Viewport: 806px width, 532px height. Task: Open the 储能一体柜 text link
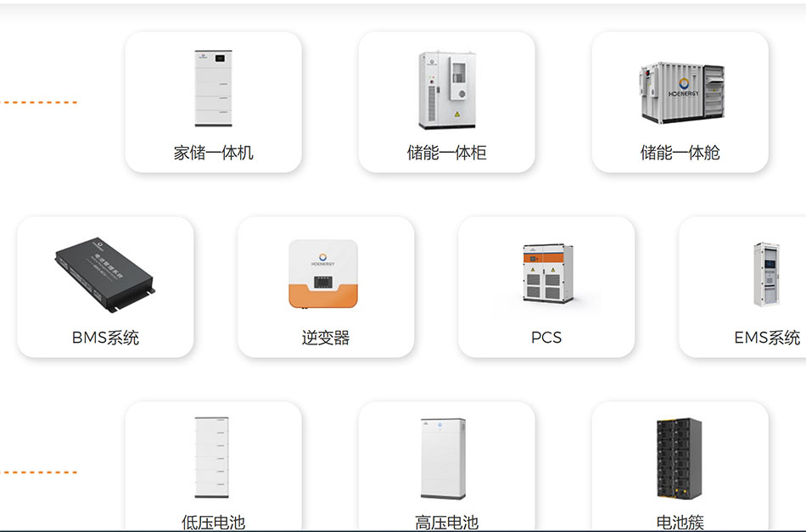446,153
